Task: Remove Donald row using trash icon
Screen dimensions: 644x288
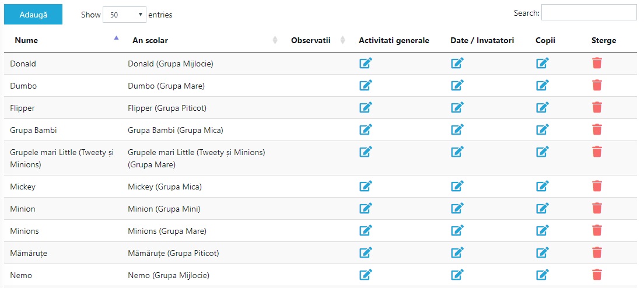Action: 597,63
